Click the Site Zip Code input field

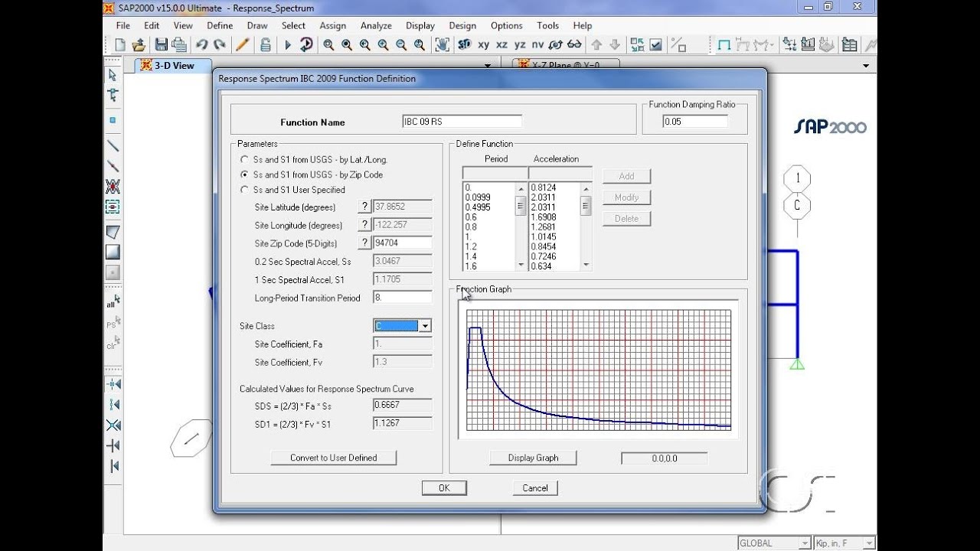[x=403, y=243]
